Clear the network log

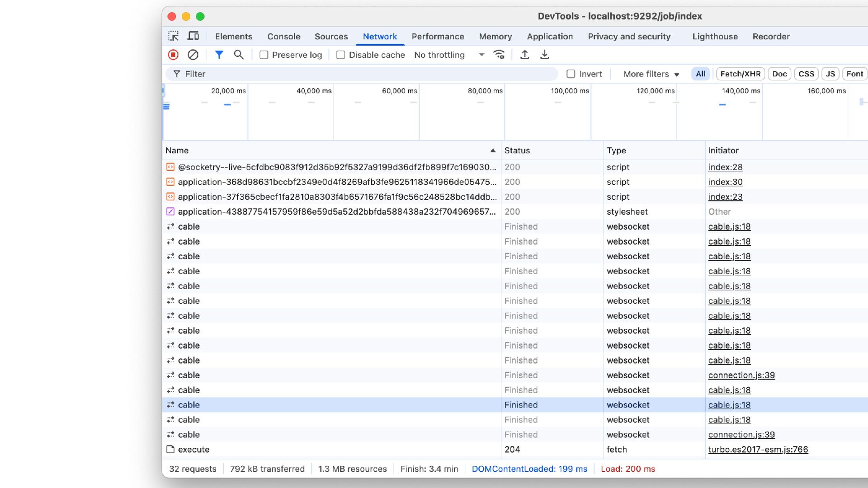[193, 55]
